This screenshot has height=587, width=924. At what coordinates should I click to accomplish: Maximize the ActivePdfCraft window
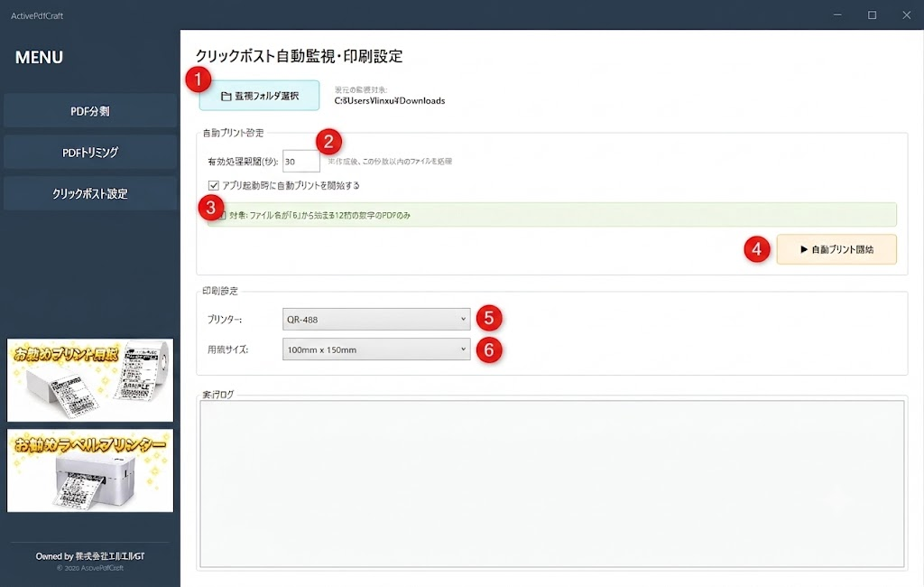[x=873, y=14]
